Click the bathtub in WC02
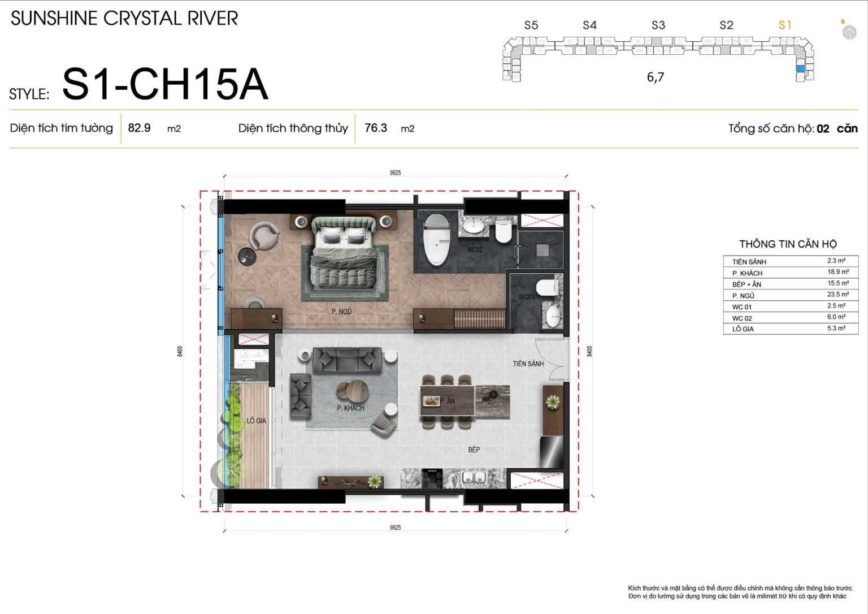Screen dimensions: 868x614 click(436, 239)
